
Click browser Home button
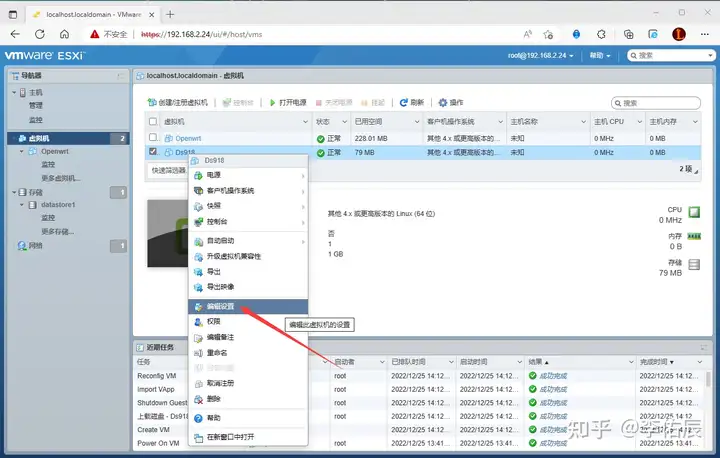click(x=64, y=34)
